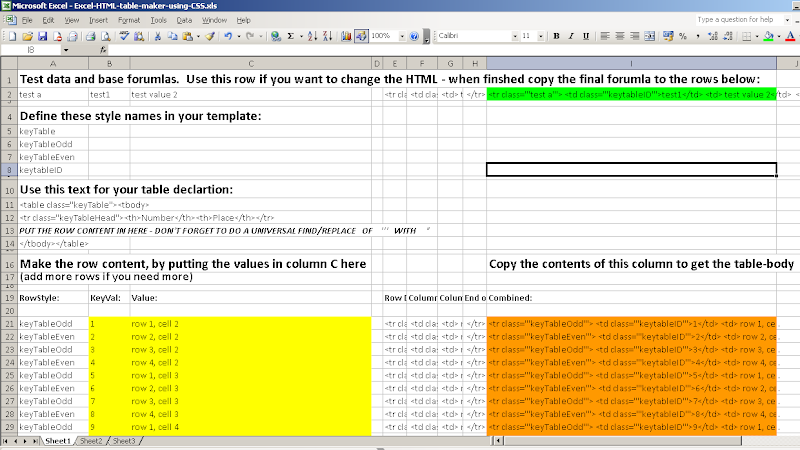Cut selection with scissors icon
The image size is (800, 450).
[158, 36]
